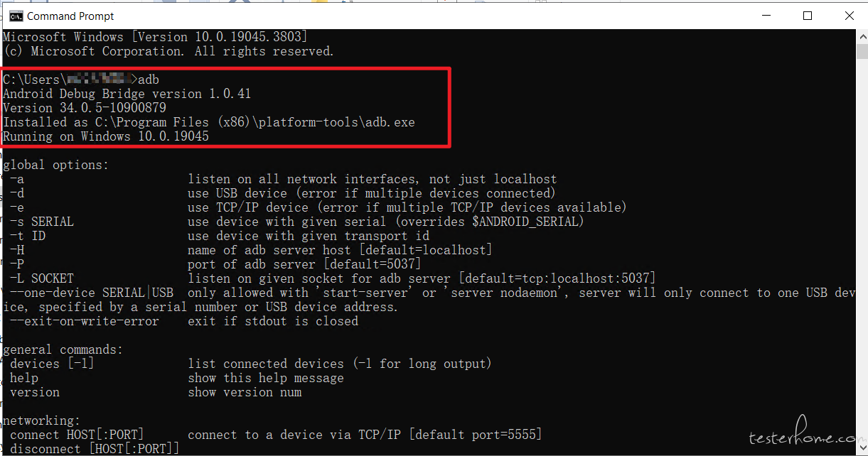This screenshot has width=868, height=456.
Task: Click the "Version 34.0.5-10900879" line
Action: [85, 108]
